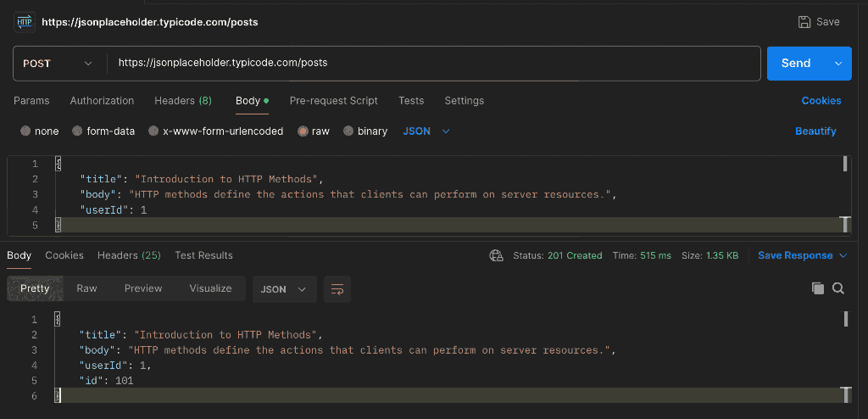Select the response Body tab

19,255
